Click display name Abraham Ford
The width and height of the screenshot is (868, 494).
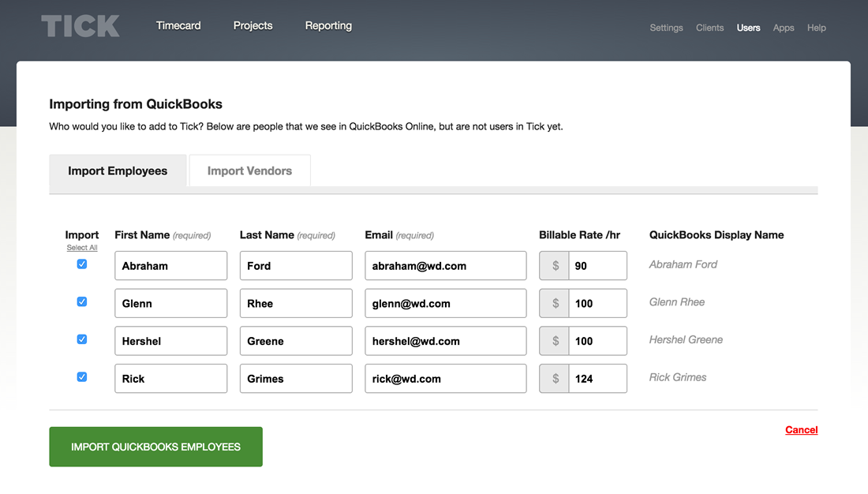(683, 264)
